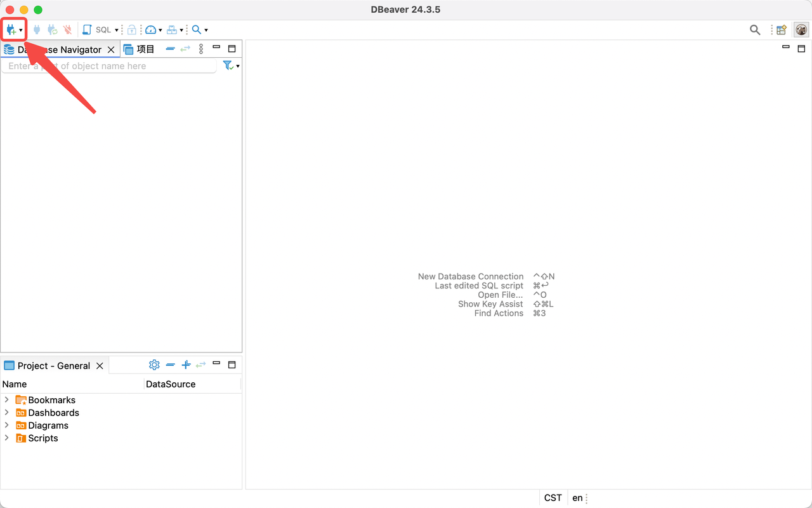Click the New Database Connection plug icon

point(11,30)
